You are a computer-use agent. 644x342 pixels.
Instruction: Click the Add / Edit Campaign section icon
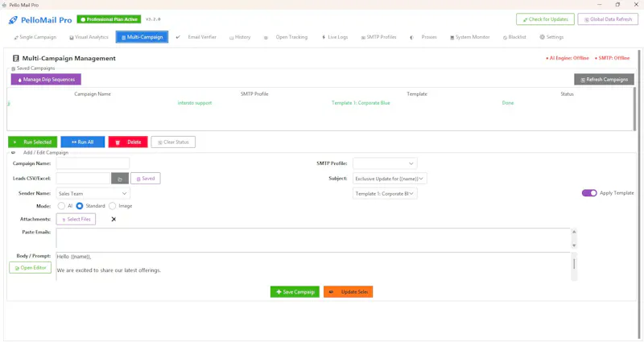[14, 152]
